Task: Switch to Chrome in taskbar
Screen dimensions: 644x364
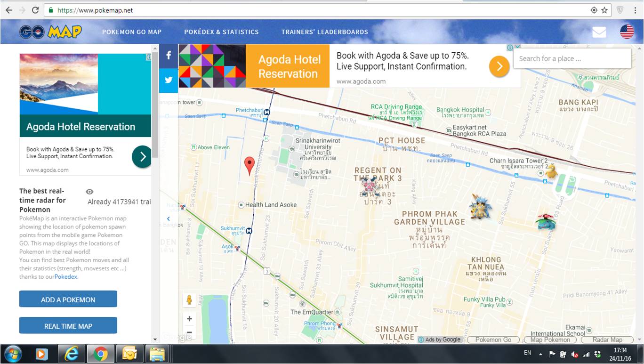Action: point(100,354)
